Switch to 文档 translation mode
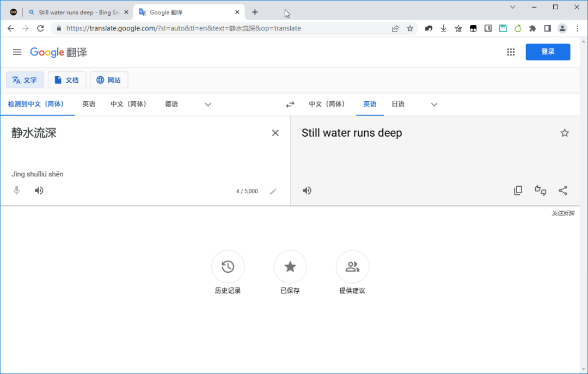This screenshot has width=588, height=374. pyautogui.click(x=67, y=80)
